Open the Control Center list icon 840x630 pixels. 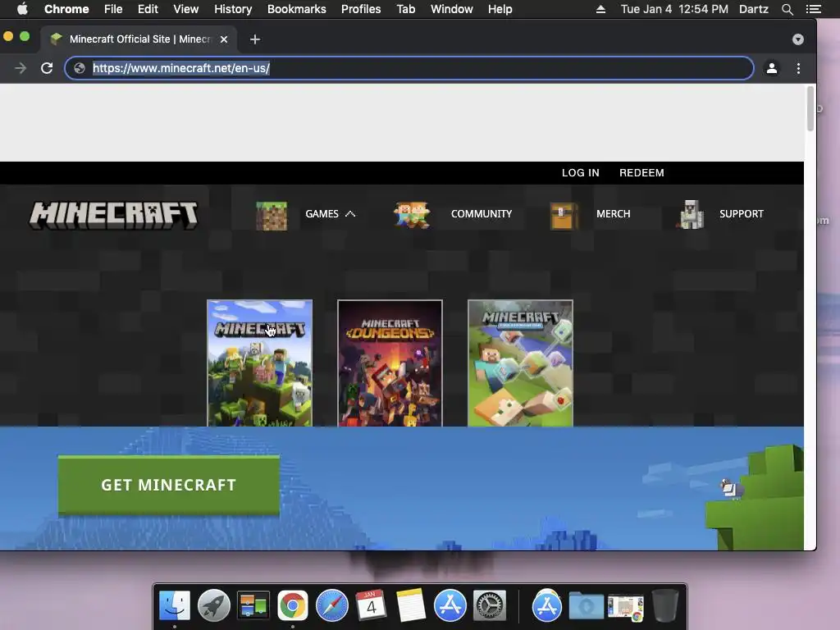pyautogui.click(x=813, y=9)
